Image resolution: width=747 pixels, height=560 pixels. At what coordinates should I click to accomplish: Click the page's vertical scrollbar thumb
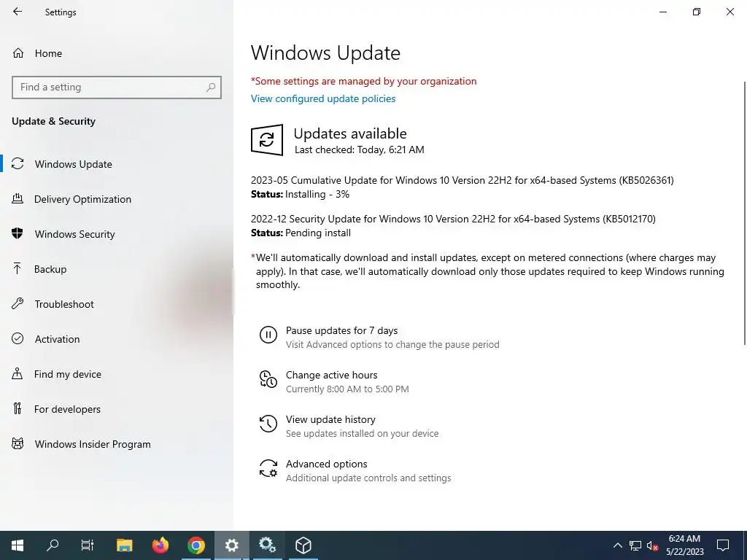tap(745, 213)
